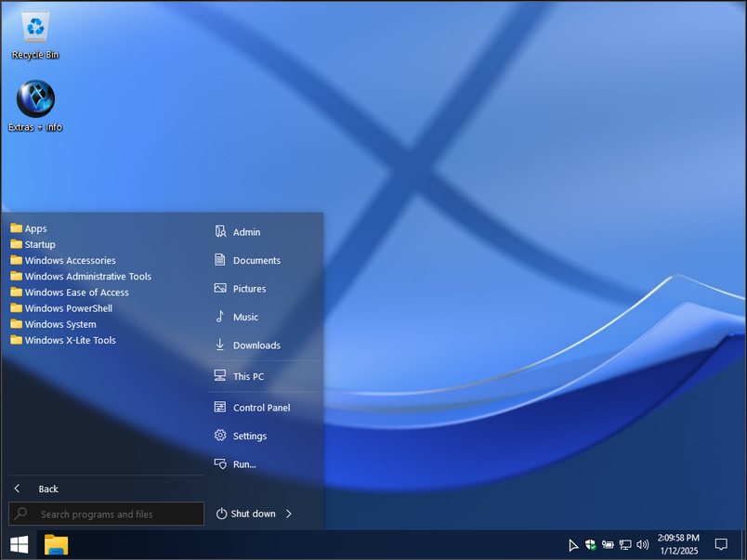Open File Explorer from the taskbar

[x=57, y=545]
